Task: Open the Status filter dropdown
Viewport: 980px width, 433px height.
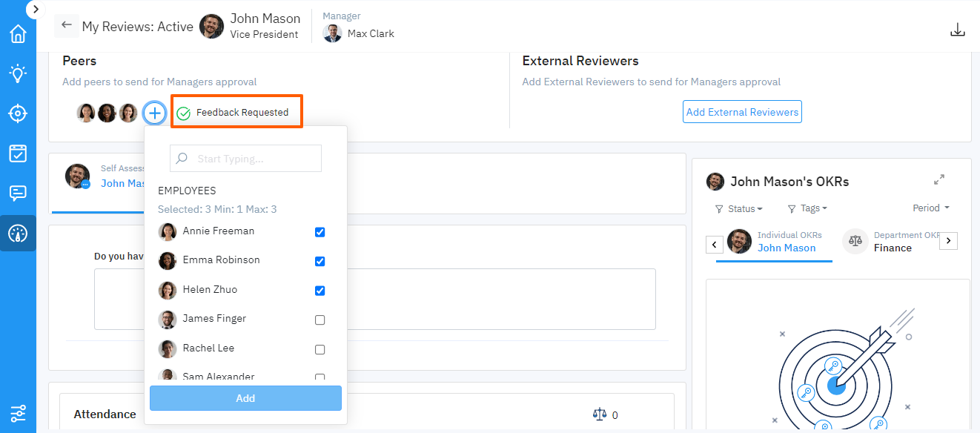Action: (739, 209)
